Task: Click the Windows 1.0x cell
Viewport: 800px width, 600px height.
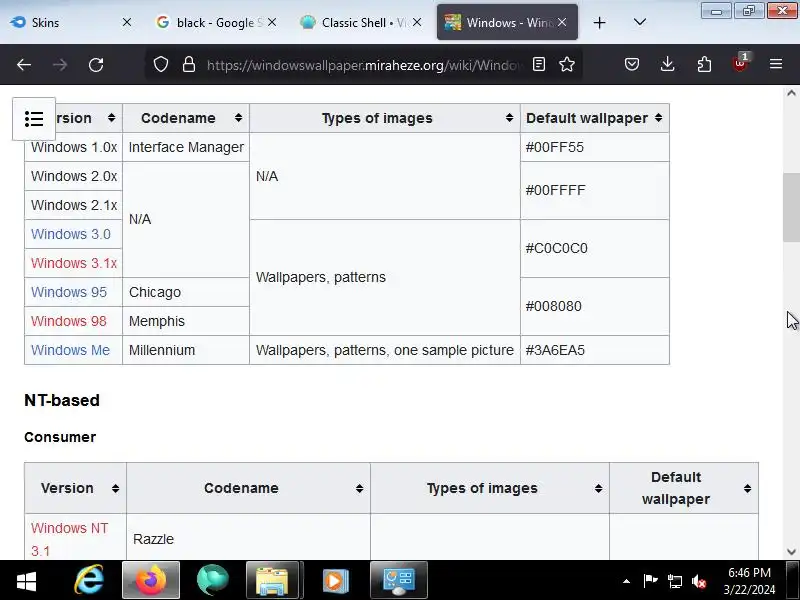Action: 73,147
